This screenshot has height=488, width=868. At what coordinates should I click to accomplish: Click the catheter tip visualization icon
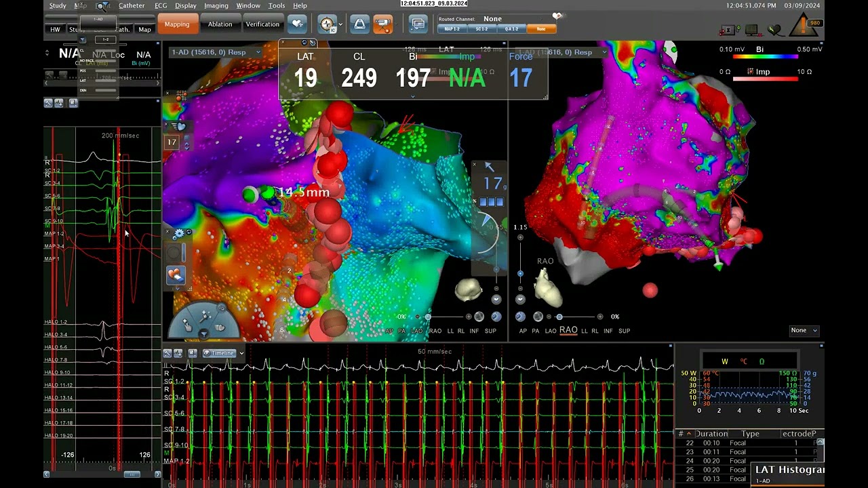click(359, 24)
